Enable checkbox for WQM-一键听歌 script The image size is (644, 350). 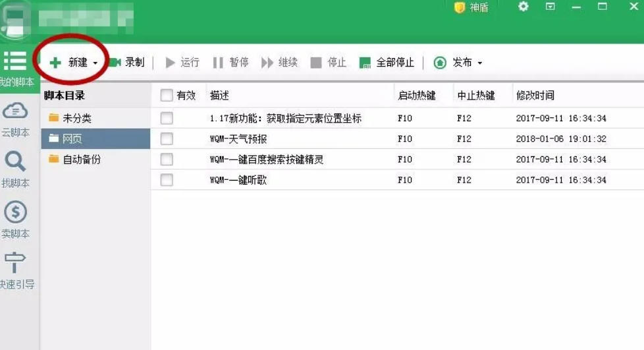point(167,180)
